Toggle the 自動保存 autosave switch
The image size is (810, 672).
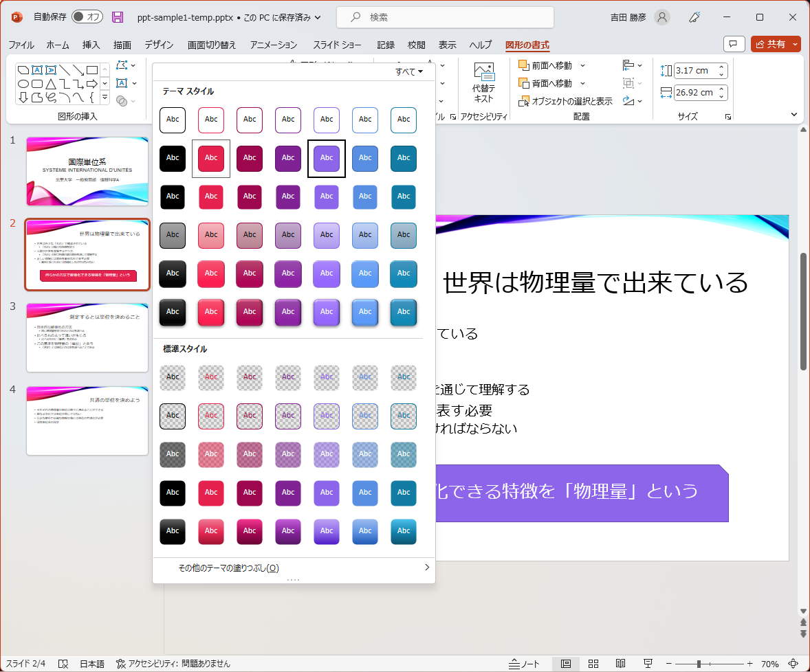(x=87, y=17)
